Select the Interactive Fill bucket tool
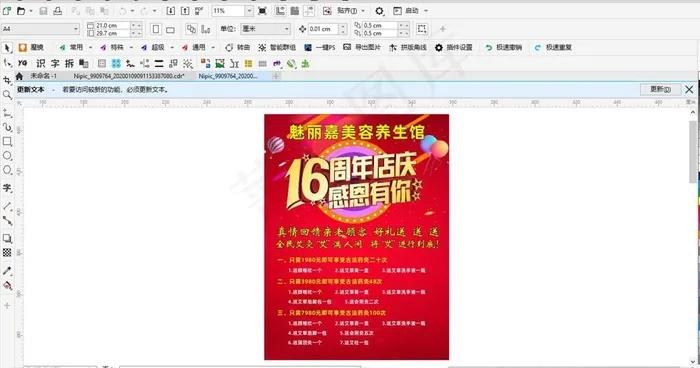The height and width of the screenshot is (368, 700). (x=7, y=286)
